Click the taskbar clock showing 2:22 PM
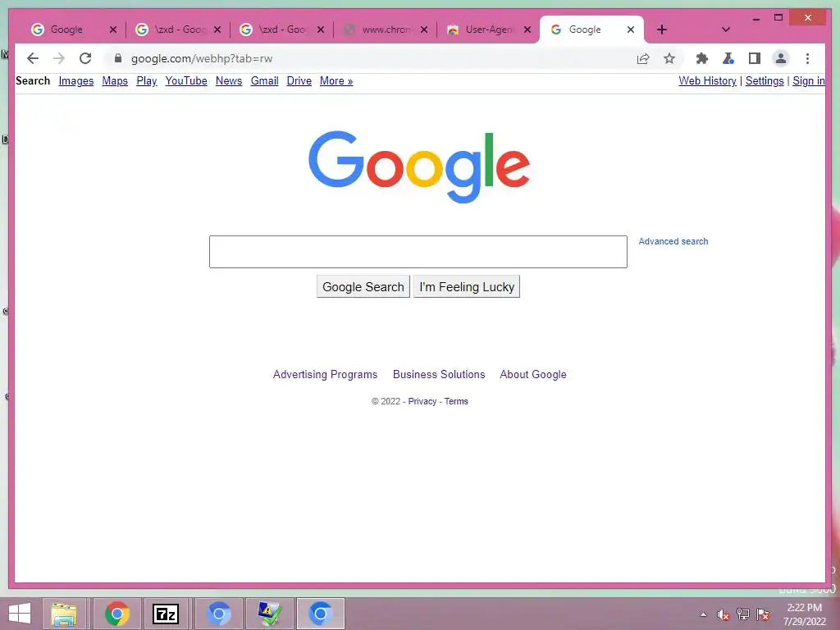The height and width of the screenshot is (630, 840). [805, 614]
